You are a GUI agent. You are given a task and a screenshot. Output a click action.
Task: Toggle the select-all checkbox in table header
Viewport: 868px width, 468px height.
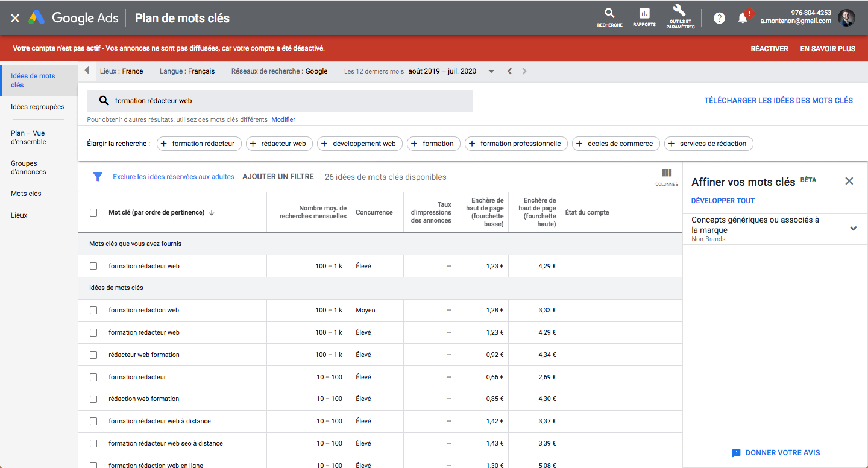click(93, 212)
